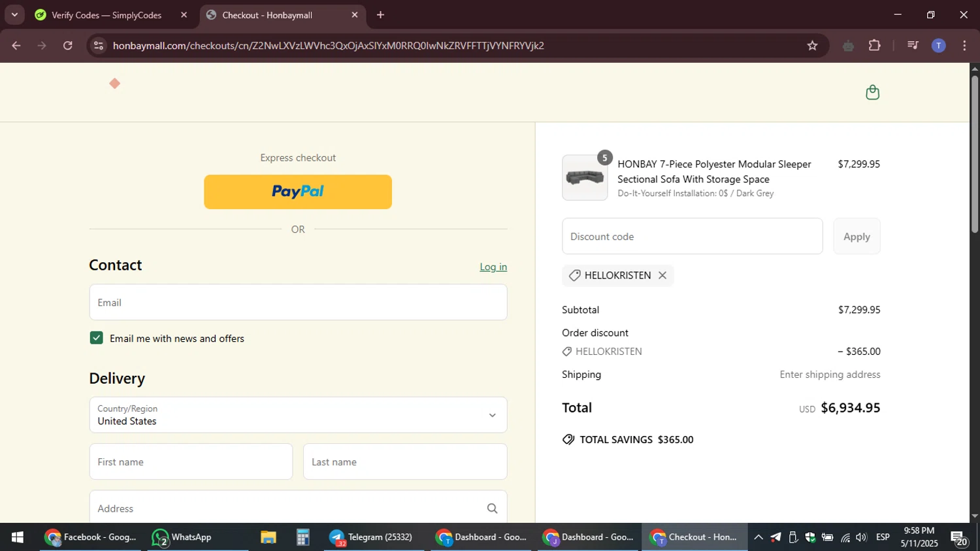Open a new browser tab
Viewport: 980px width, 551px height.
[380, 15]
